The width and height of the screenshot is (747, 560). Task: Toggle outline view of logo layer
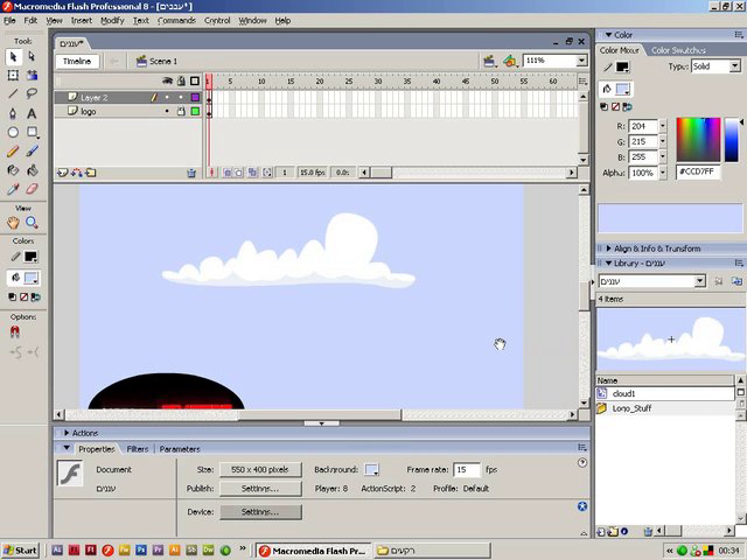click(x=195, y=111)
